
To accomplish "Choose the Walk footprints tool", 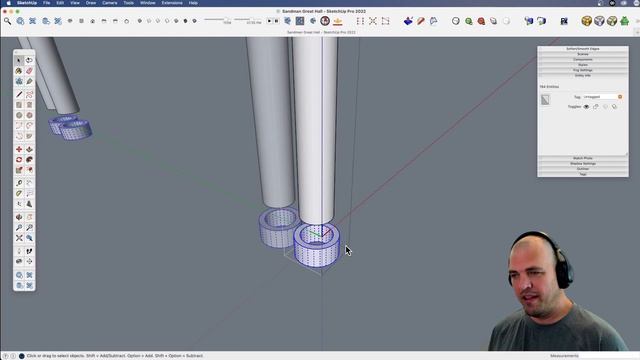I will click(x=29, y=251).
